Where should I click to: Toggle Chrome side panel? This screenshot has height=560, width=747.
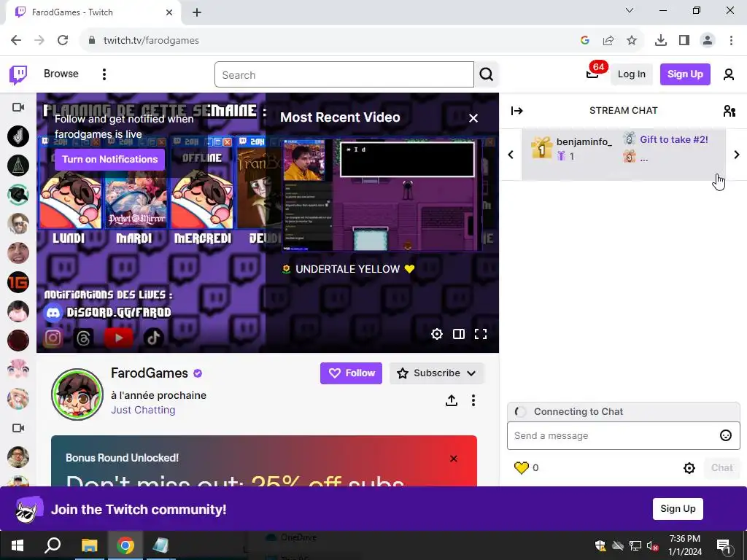coord(684,41)
